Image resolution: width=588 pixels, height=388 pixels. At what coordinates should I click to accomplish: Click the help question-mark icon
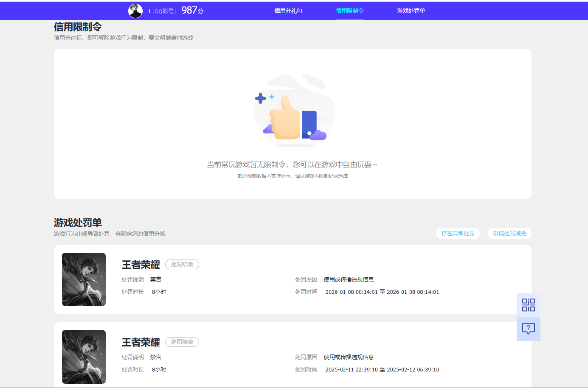(528, 329)
